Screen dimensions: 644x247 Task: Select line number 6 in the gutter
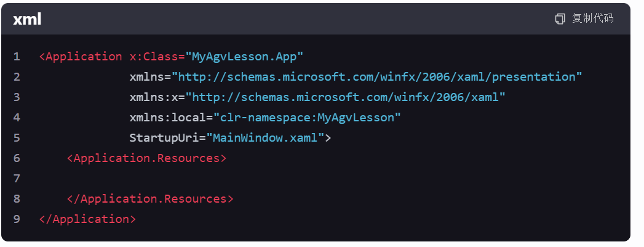click(x=17, y=158)
